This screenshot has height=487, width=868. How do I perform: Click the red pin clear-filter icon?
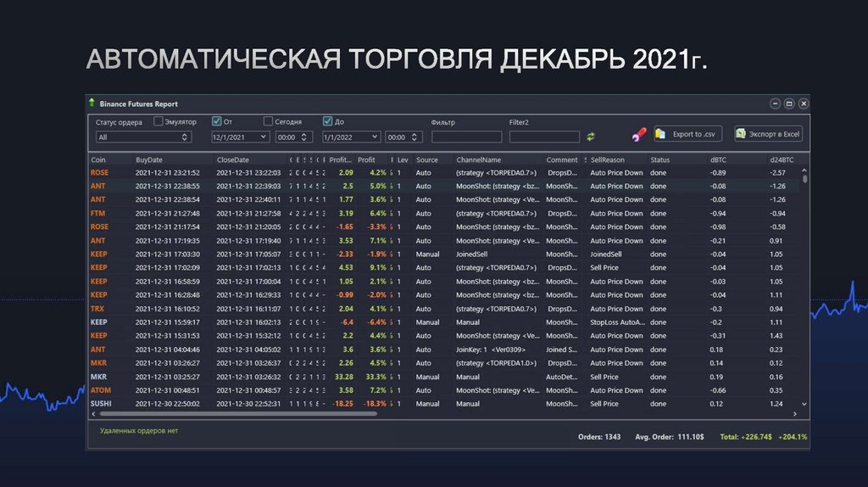pyautogui.click(x=639, y=134)
